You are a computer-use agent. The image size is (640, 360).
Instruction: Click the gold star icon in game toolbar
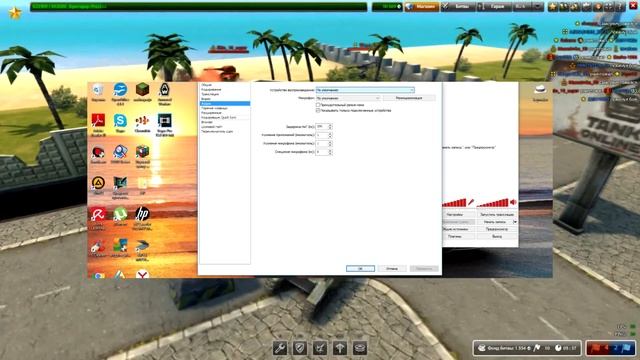point(553,7)
